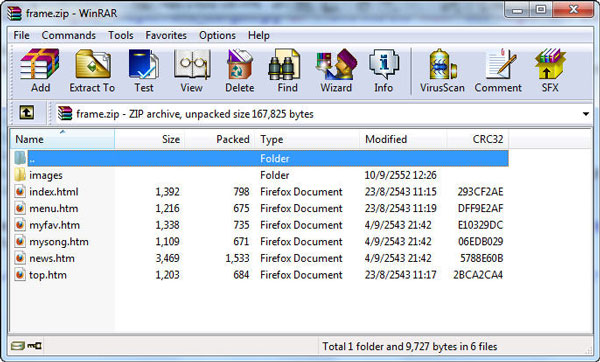Click the WinRAR title bar icon
The width and height of the screenshot is (600, 362).
tap(14, 13)
